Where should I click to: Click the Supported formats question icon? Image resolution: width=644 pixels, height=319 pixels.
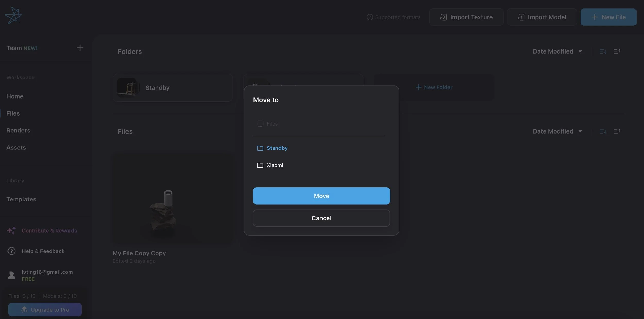tap(370, 17)
